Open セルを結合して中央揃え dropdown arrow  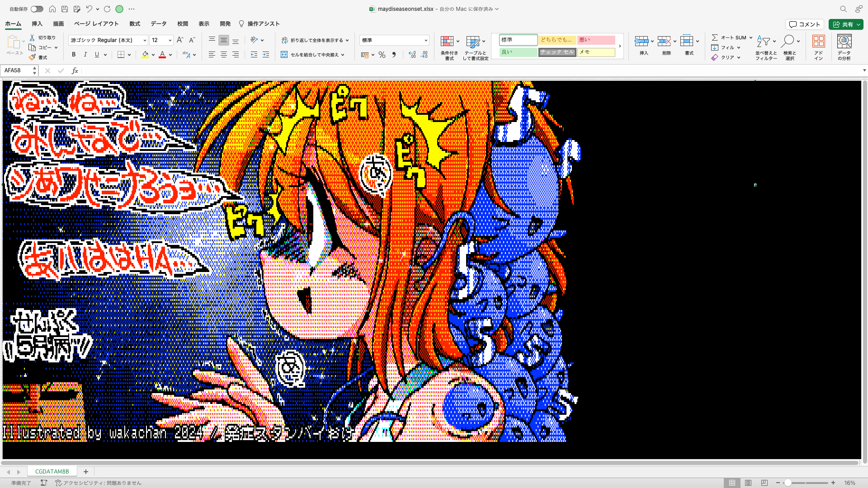point(343,55)
